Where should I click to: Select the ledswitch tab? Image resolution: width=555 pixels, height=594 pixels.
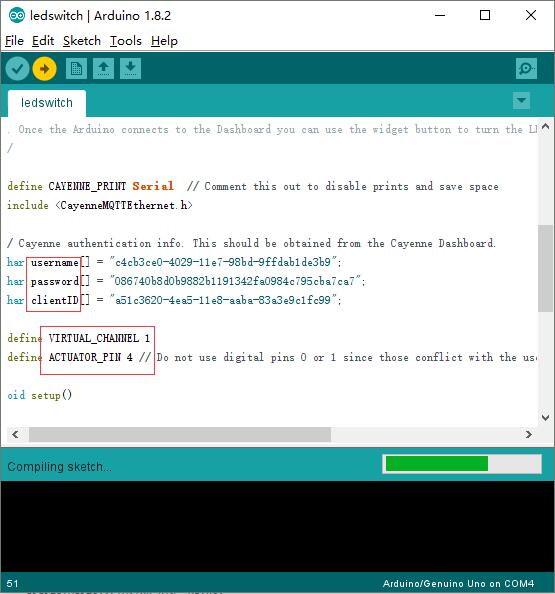[47, 103]
